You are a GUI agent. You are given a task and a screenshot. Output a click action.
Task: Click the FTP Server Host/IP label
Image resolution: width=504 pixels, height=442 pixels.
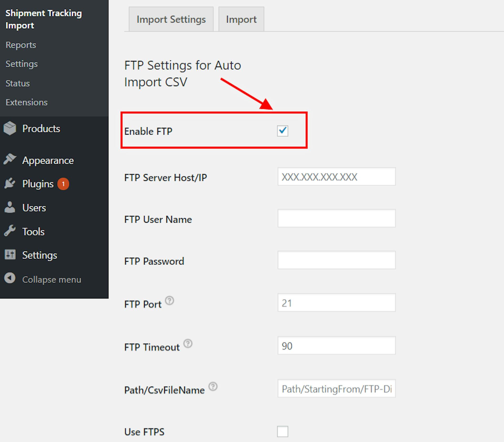(x=166, y=178)
